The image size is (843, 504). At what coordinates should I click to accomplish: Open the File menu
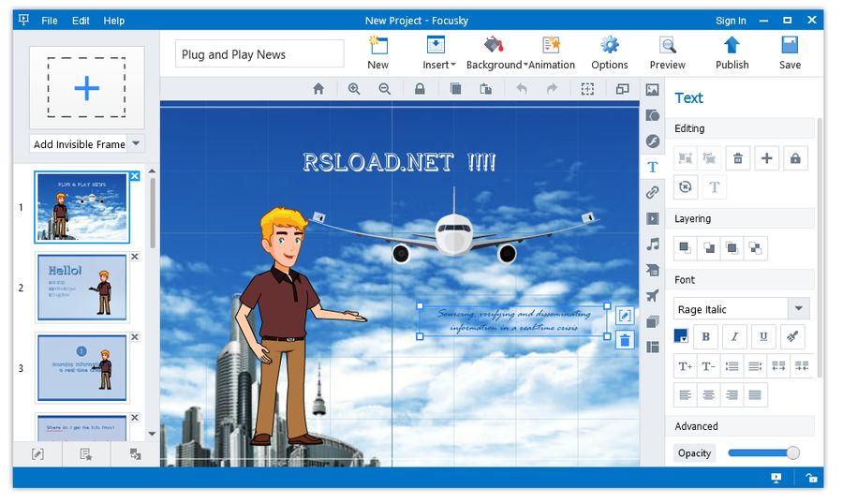50,21
